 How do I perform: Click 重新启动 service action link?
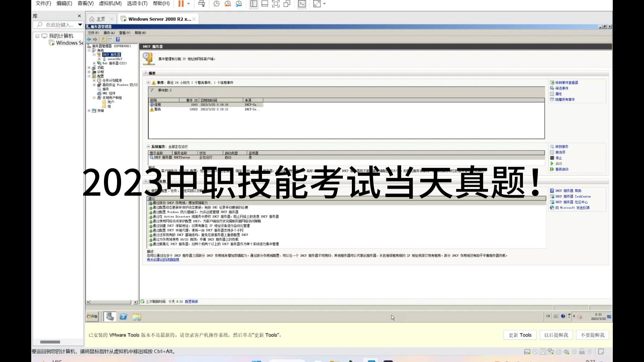(562, 169)
